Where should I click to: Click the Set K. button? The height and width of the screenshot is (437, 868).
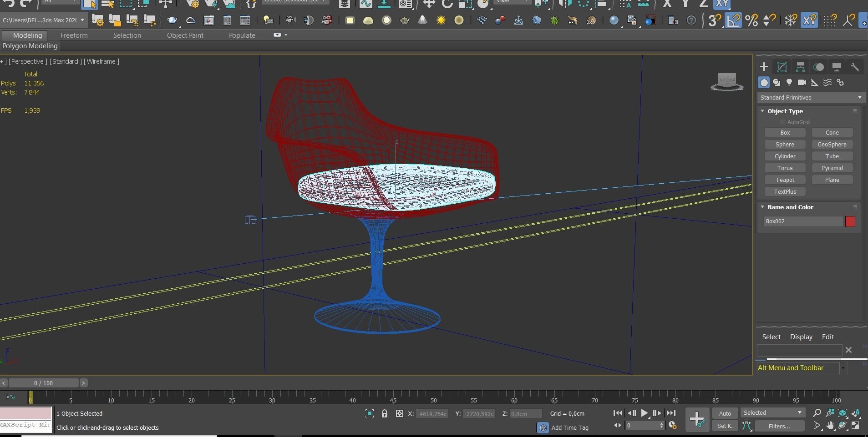pos(725,426)
